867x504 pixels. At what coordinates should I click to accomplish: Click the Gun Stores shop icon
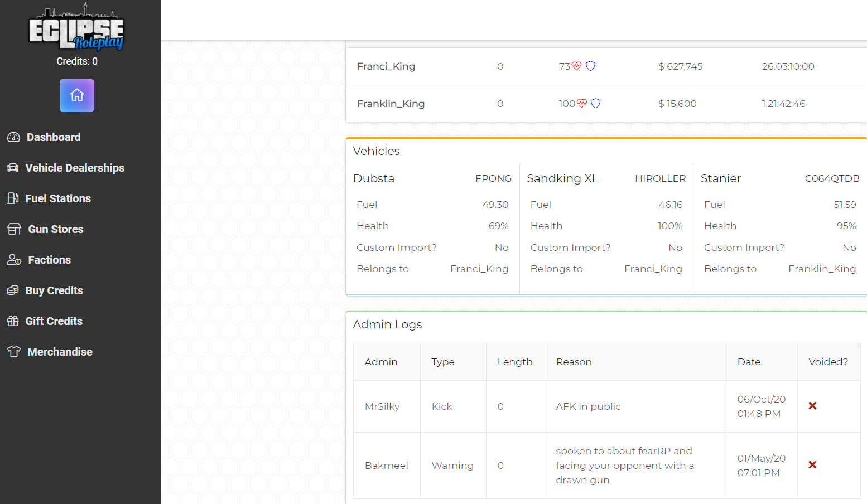pos(14,229)
